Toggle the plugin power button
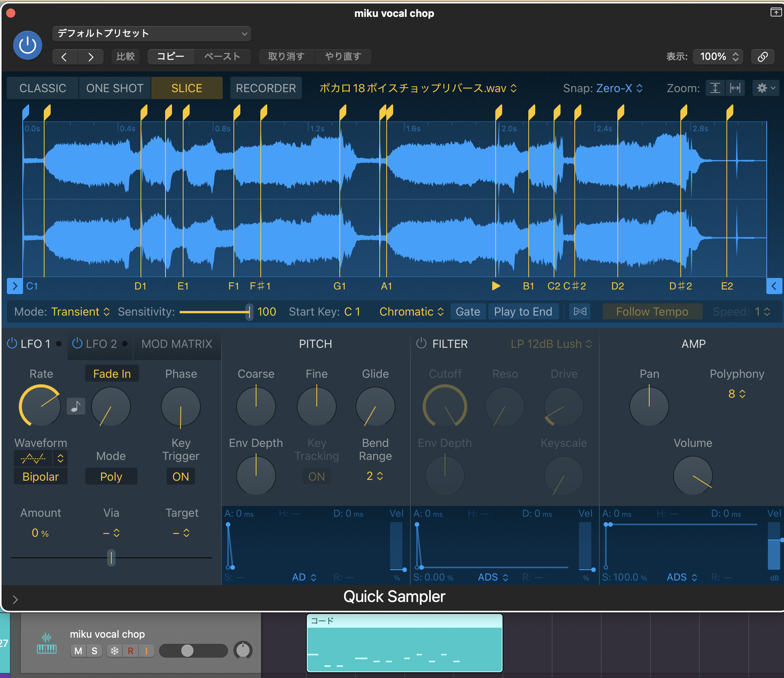This screenshot has height=678, width=784. [28, 45]
